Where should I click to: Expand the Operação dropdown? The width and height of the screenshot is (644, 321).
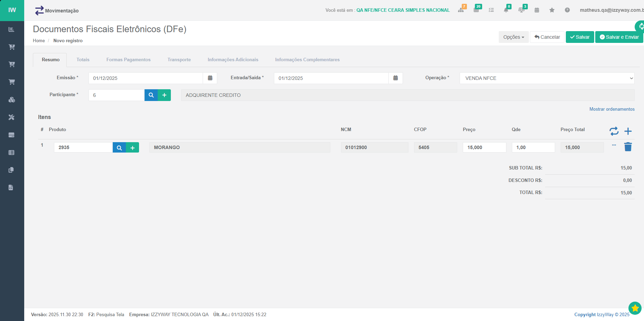[x=547, y=78]
